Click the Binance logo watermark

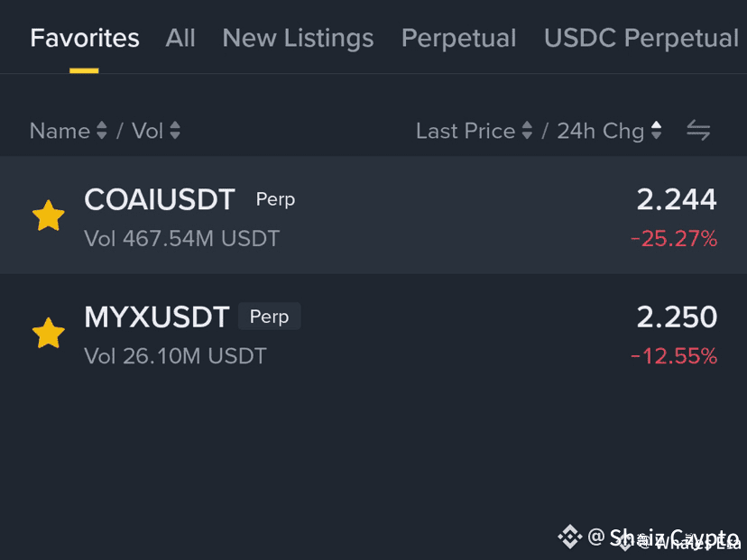569,537
